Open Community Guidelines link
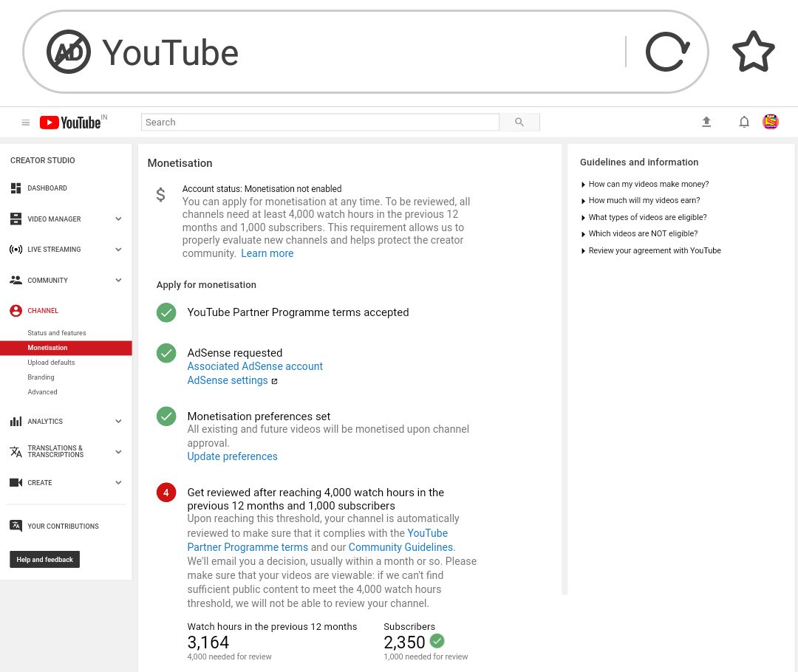The height and width of the screenshot is (672, 798). point(400,547)
